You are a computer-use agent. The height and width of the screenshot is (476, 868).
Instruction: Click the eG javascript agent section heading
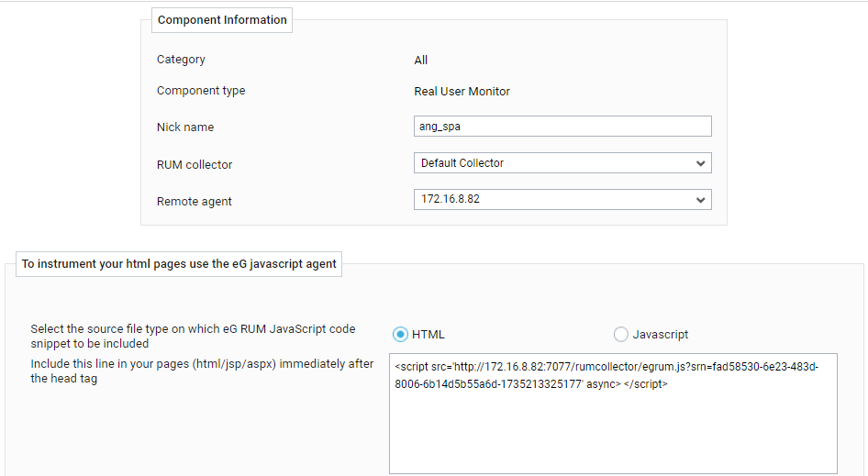tap(179, 264)
